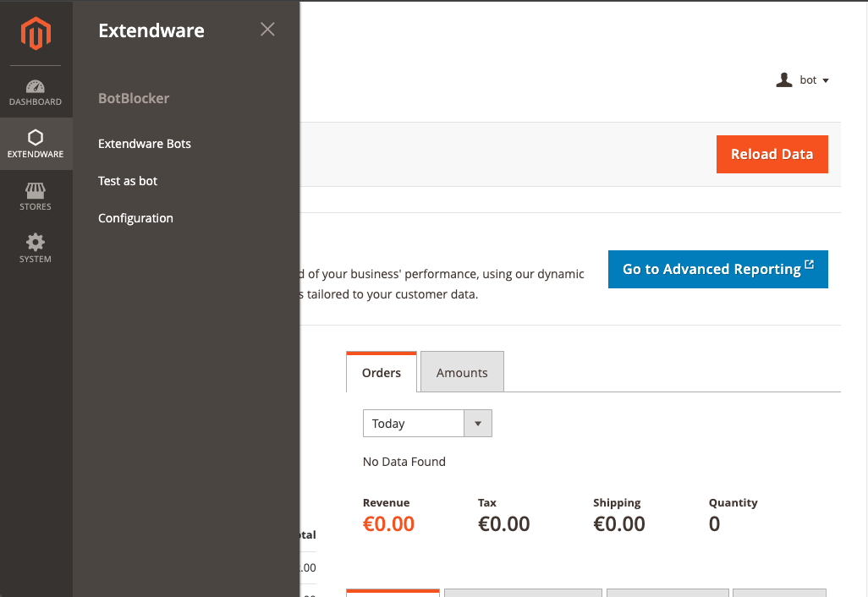Open the Dashboard sidebar icon
The width and height of the screenshot is (868, 597).
(x=36, y=86)
